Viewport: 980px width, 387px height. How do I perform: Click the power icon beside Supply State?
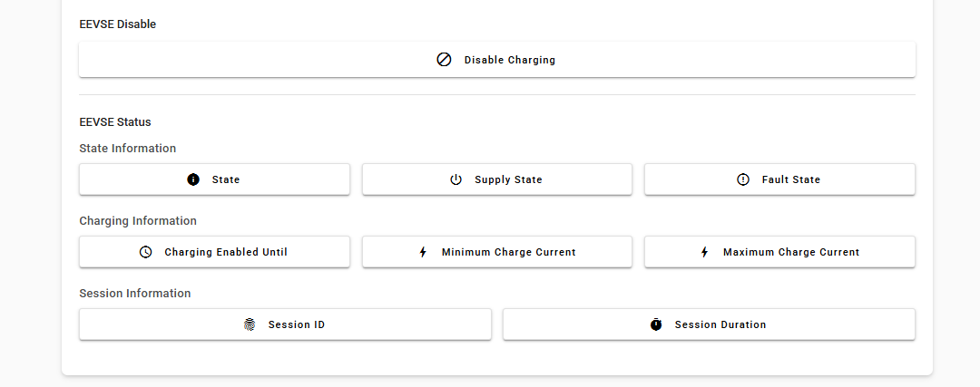pos(456,179)
